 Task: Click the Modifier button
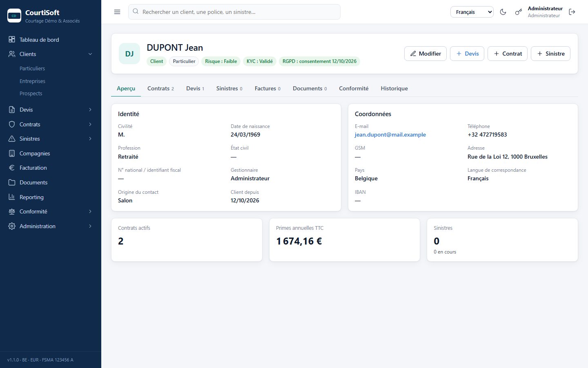[425, 54]
